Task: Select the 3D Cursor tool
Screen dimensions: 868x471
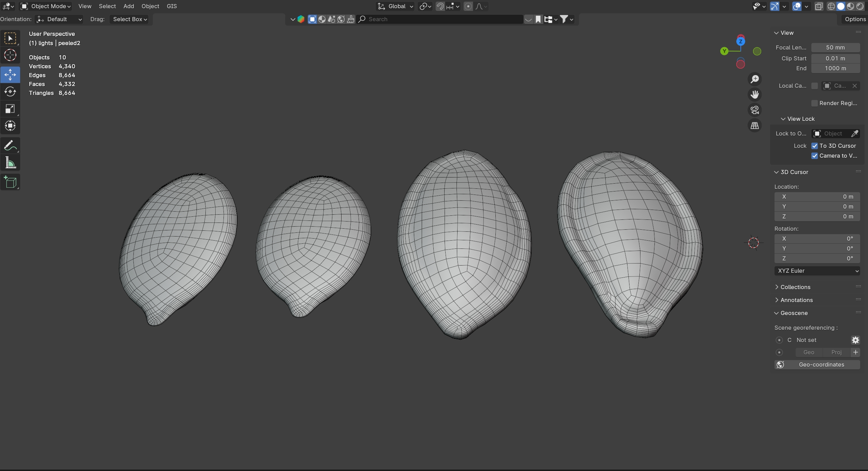Action: coord(10,55)
